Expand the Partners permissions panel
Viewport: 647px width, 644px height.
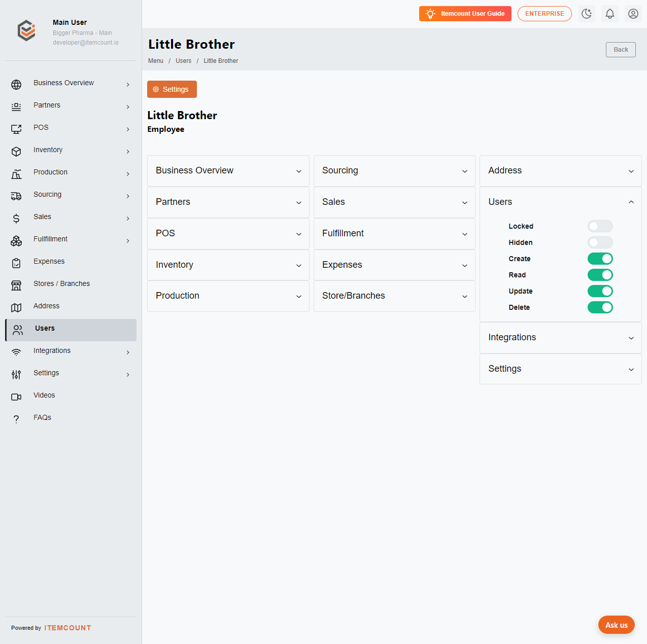(228, 202)
